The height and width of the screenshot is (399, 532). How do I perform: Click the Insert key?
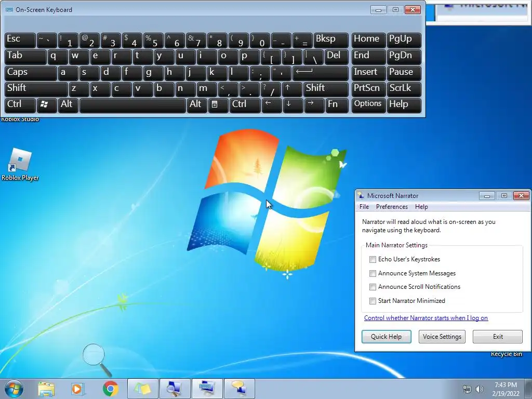368,73
